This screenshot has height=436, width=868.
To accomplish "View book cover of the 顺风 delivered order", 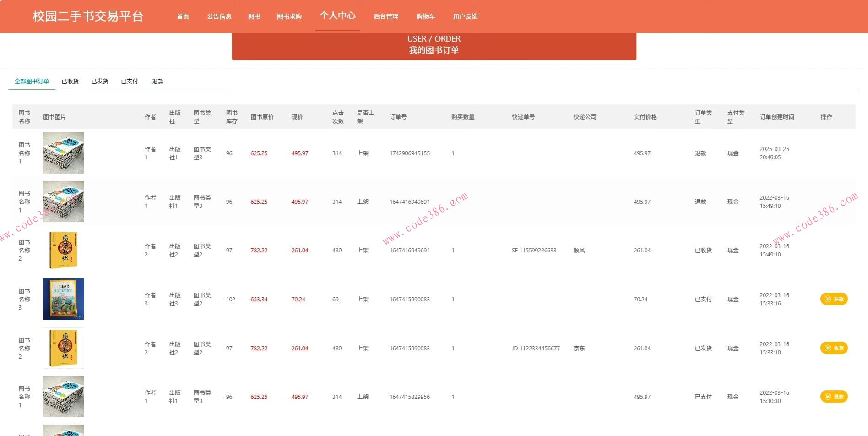I will (x=64, y=250).
